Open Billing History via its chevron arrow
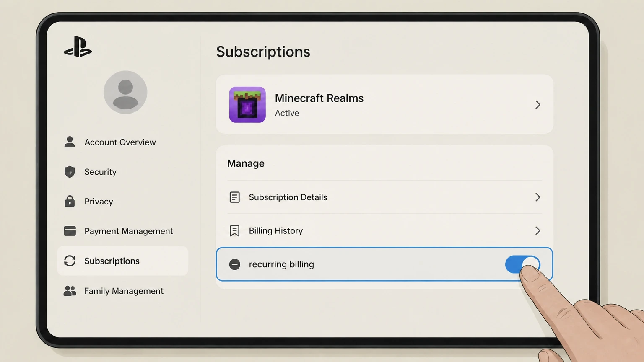 [x=538, y=230]
